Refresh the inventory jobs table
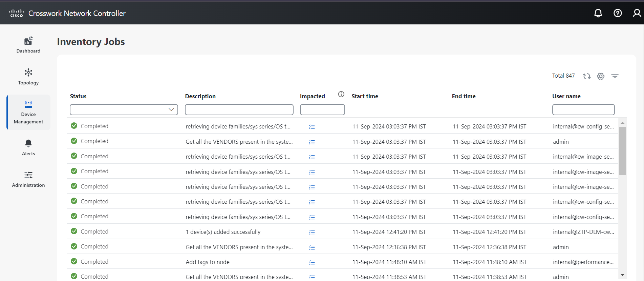 [586, 76]
